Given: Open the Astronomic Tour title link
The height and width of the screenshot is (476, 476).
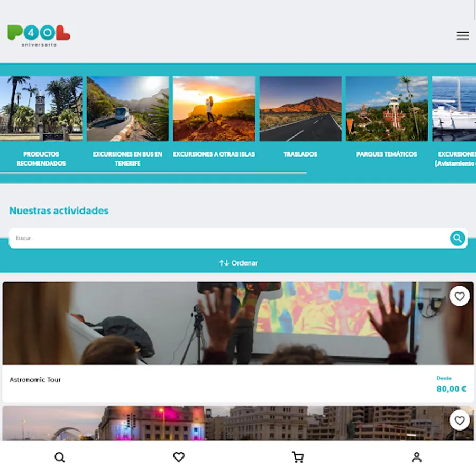Looking at the screenshot, I should (35, 380).
